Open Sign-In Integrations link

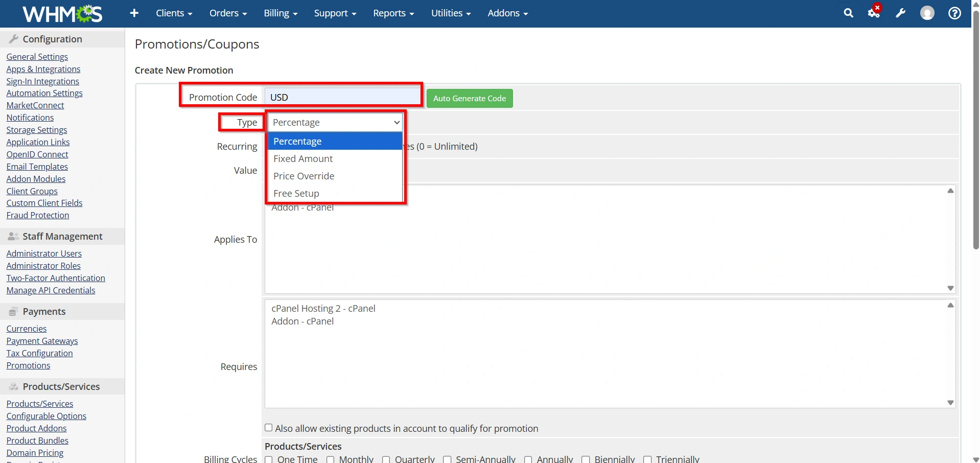coord(42,81)
